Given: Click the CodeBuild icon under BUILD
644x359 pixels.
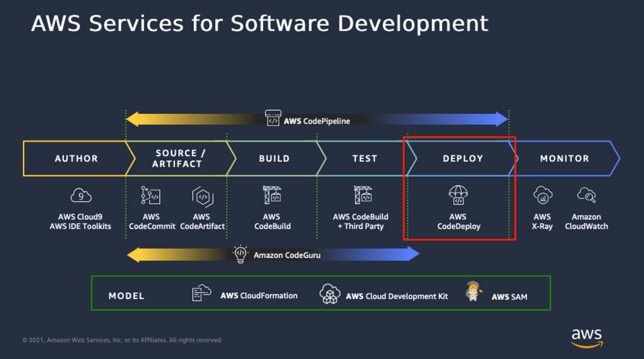Looking at the screenshot, I should pos(272,195).
